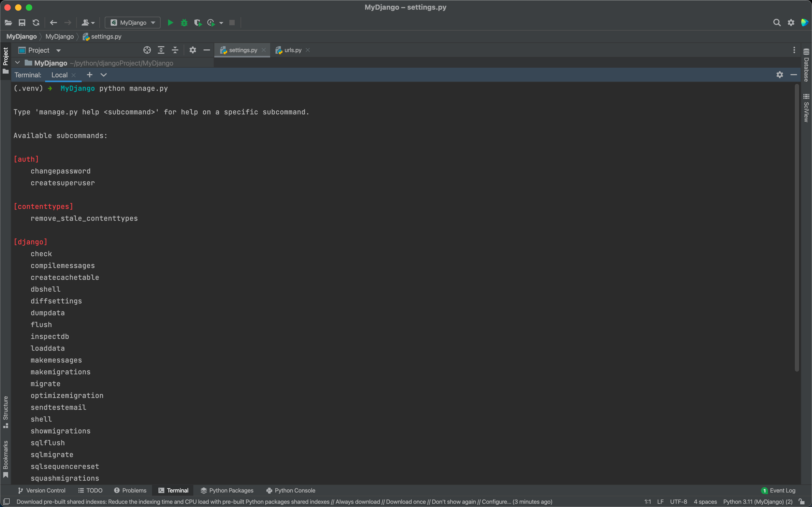Viewport: 812px width, 507px height.
Task: Click the settings.py breadcrumb
Action: tap(102, 37)
